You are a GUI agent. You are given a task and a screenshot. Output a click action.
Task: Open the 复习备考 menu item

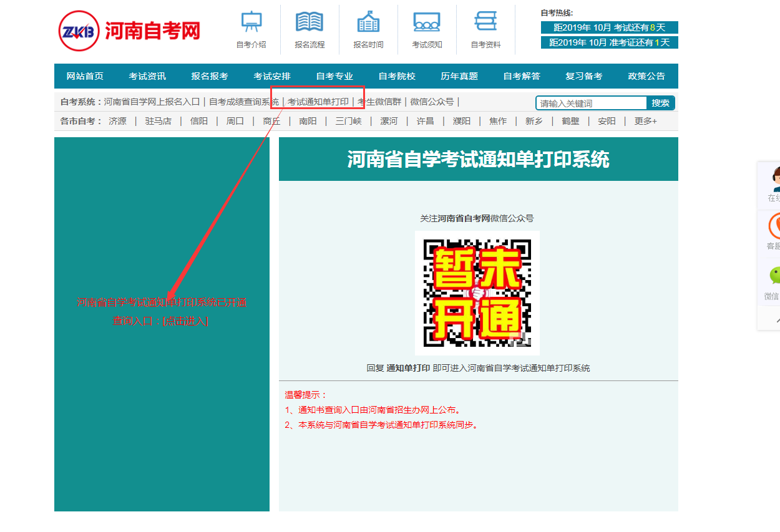click(584, 76)
